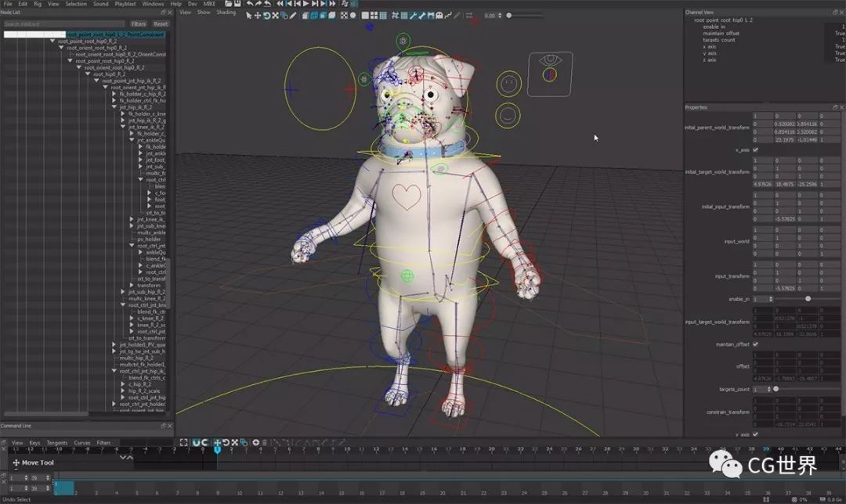Choose the pencil tool in viewport toolbar
Image resolution: width=846 pixels, height=504 pixels.
[292, 16]
